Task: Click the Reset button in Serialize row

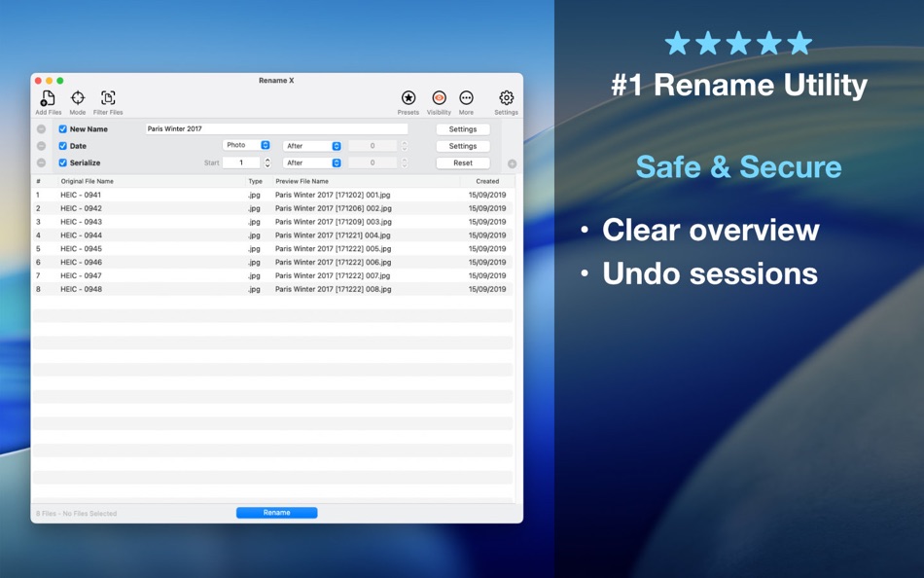Action: [463, 163]
